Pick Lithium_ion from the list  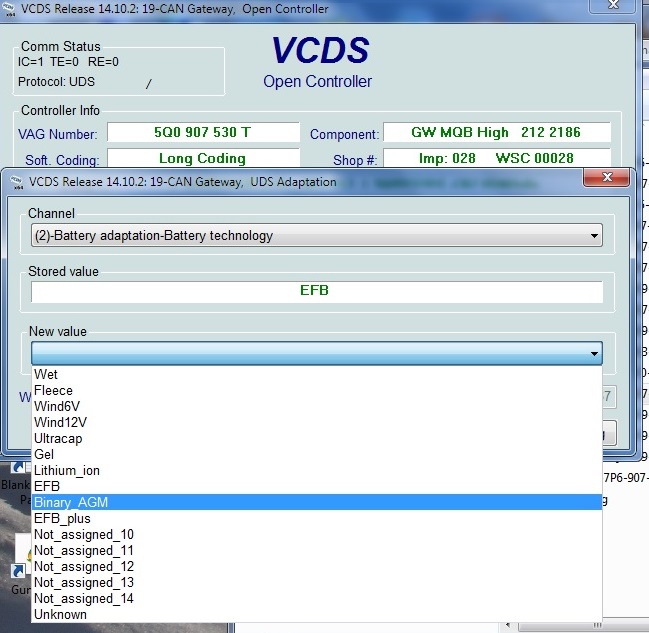click(317, 470)
